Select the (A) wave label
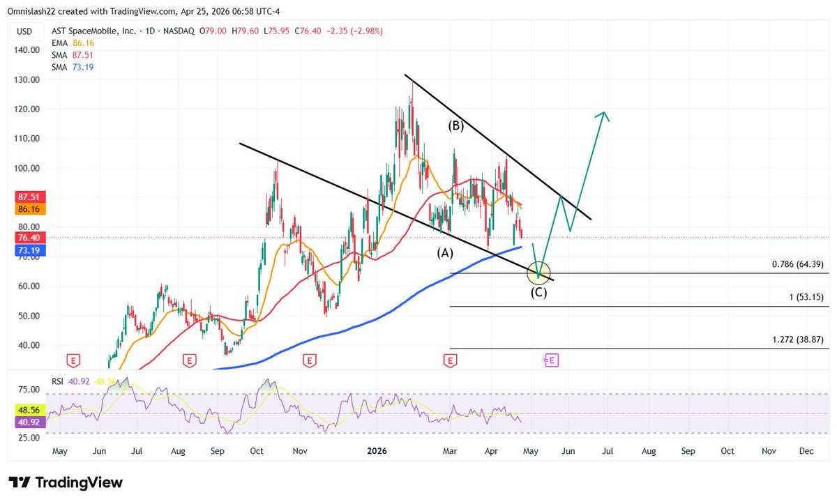This screenshot has height=504, width=837. (x=446, y=254)
